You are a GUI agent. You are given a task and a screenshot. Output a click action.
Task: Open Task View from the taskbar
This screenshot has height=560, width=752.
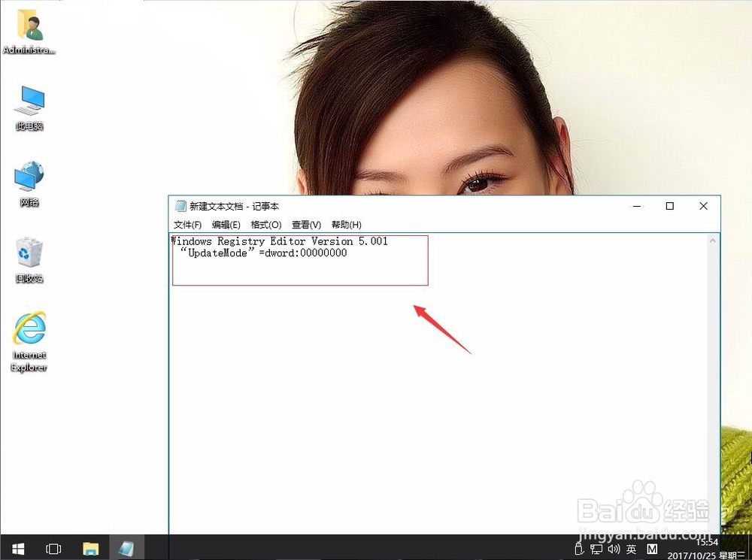(x=53, y=549)
